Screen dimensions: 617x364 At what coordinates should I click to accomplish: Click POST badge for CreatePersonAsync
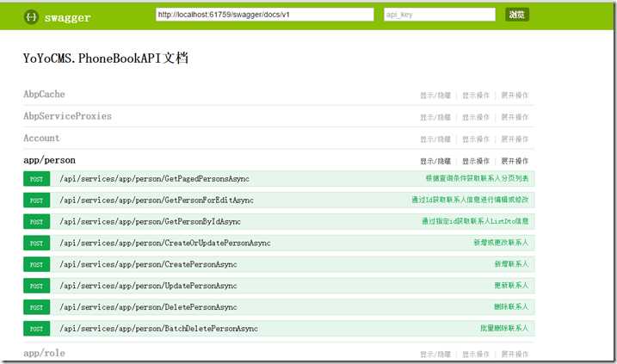37,264
